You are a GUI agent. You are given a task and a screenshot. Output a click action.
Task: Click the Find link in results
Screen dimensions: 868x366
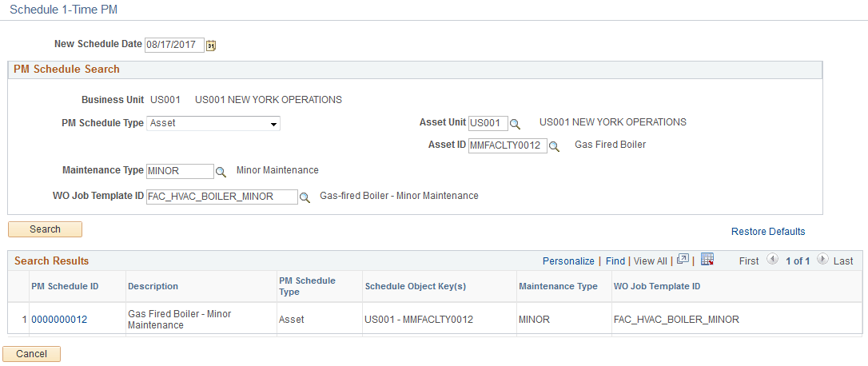pos(615,261)
